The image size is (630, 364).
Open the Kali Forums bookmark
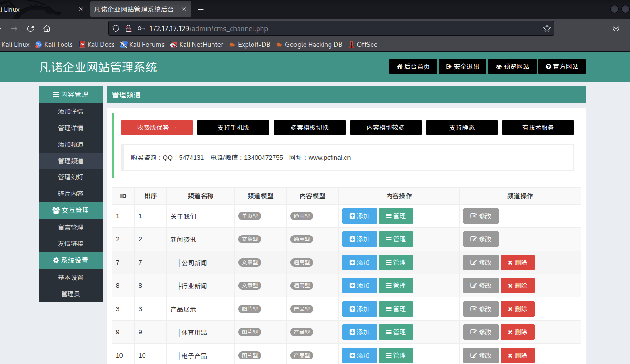[x=142, y=44]
